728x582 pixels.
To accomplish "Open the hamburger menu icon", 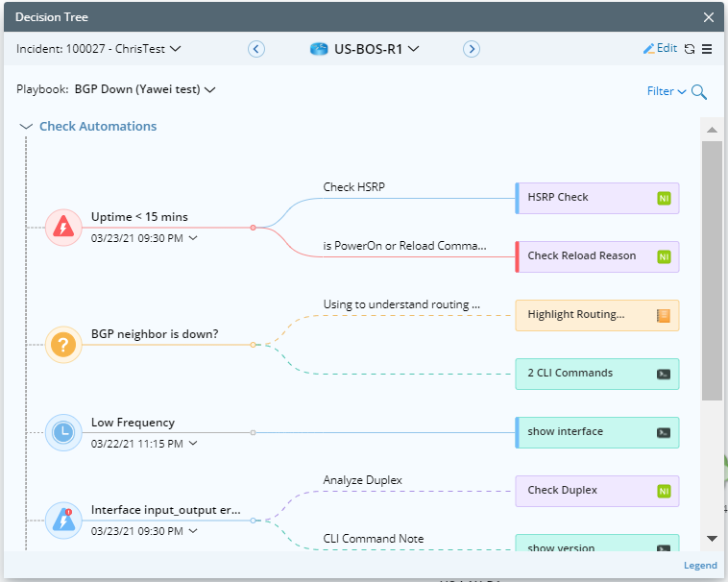I will (x=707, y=49).
